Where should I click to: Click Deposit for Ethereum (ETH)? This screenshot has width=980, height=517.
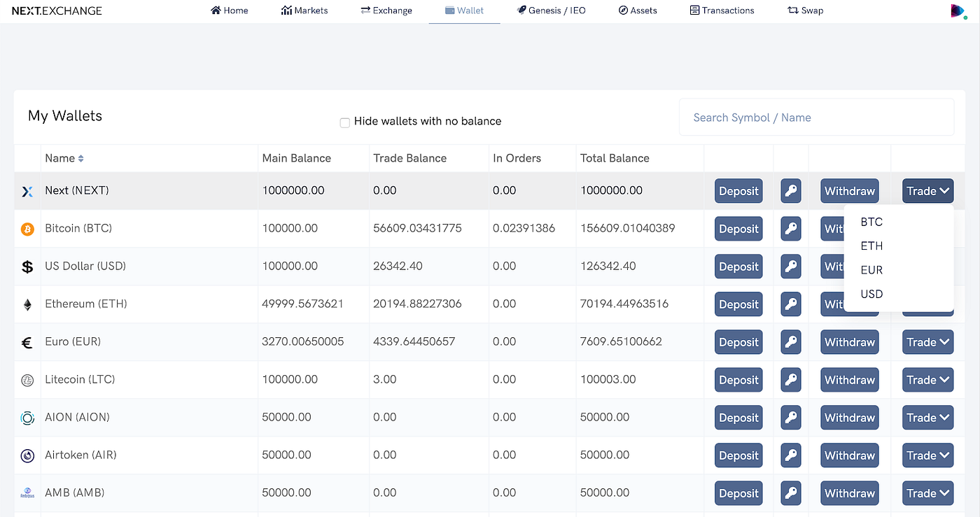click(738, 304)
